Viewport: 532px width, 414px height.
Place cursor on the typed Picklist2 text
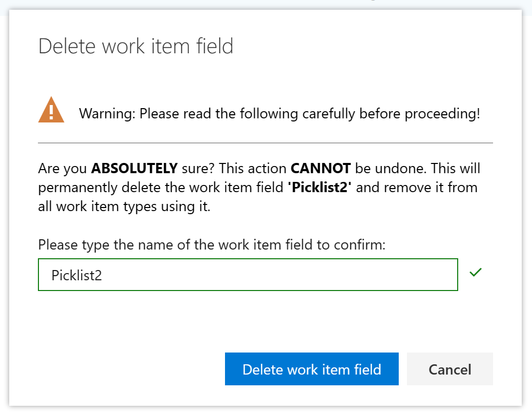[x=77, y=275]
